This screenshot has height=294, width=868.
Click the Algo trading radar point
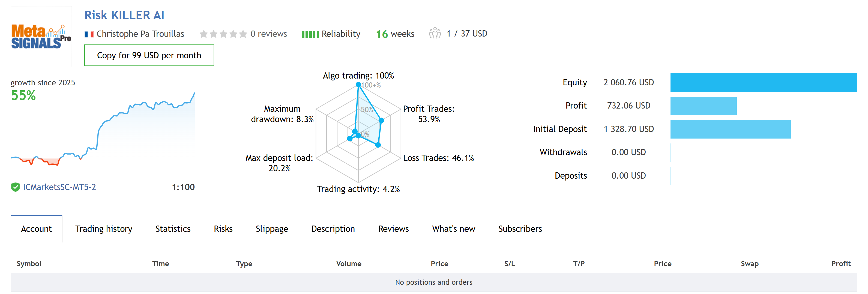coord(358,85)
